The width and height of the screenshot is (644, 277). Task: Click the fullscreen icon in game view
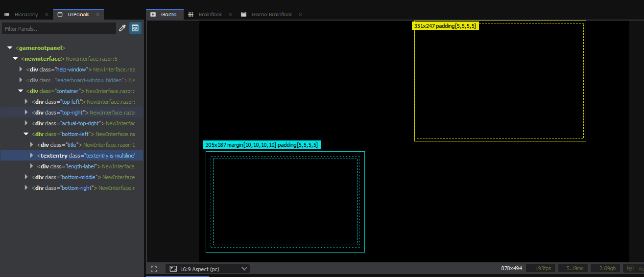coord(154,269)
